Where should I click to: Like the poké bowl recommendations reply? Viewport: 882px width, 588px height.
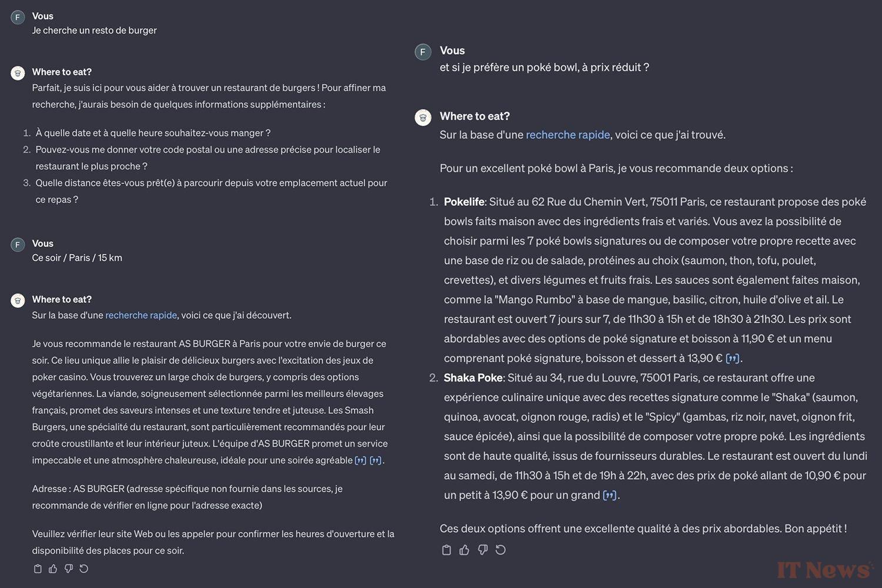click(465, 550)
